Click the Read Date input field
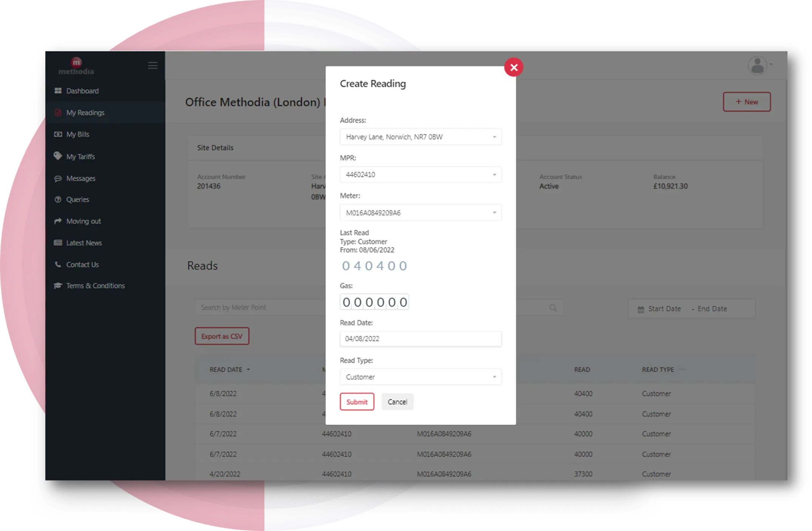Viewport: 812px width, 531px height. (x=420, y=338)
